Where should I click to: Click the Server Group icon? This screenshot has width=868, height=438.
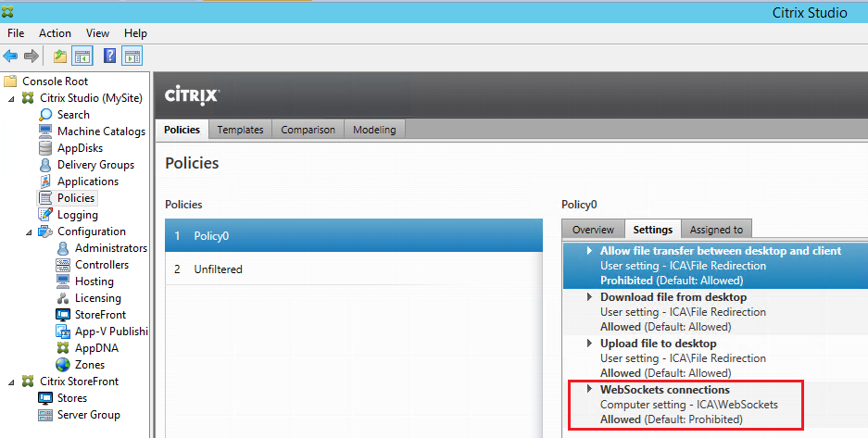tap(45, 415)
